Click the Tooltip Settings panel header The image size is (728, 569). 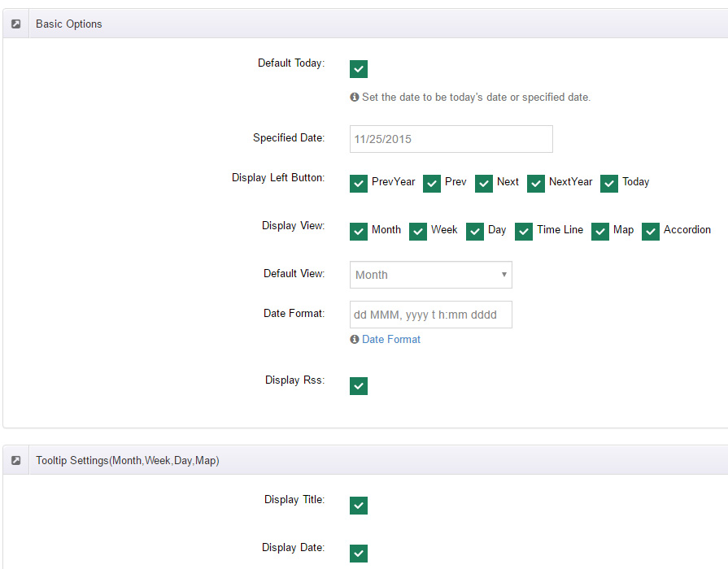point(128,460)
